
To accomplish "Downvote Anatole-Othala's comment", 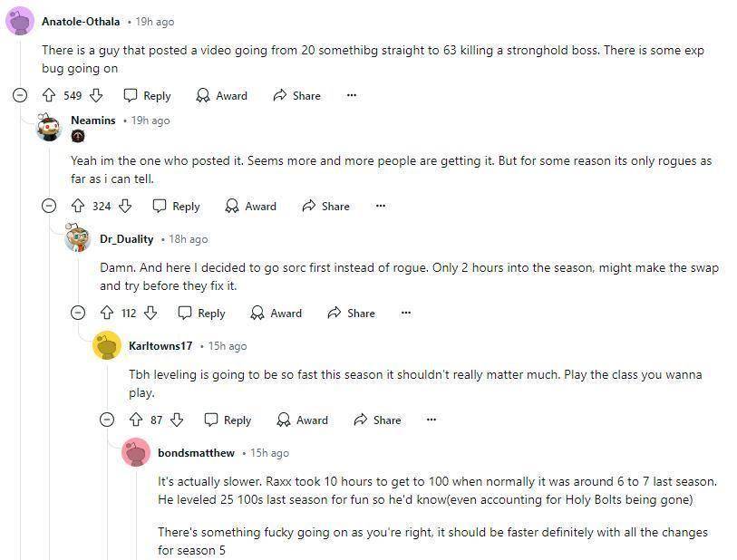I will tap(96, 95).
